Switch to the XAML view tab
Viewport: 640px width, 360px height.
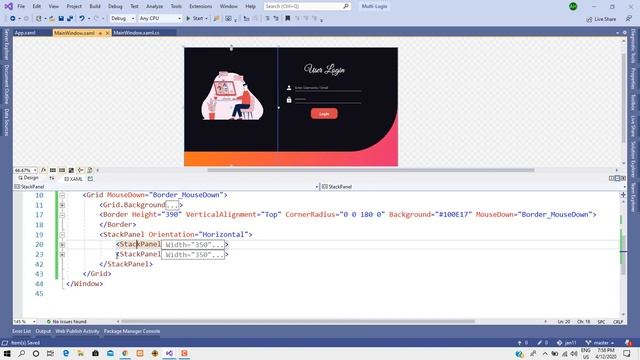(73, 179)
